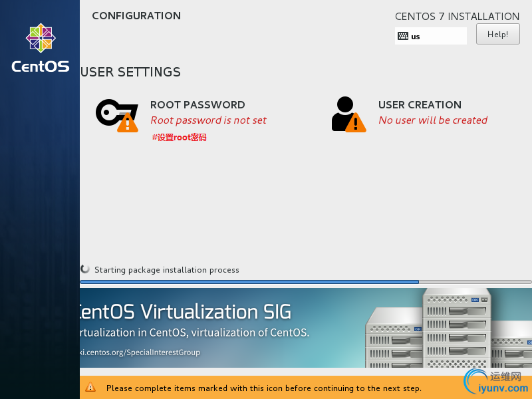Screen dimensions: 532x399
Task: Click CENTOS 7 INSTALLATION title
Action: click(x=457, y=16)
